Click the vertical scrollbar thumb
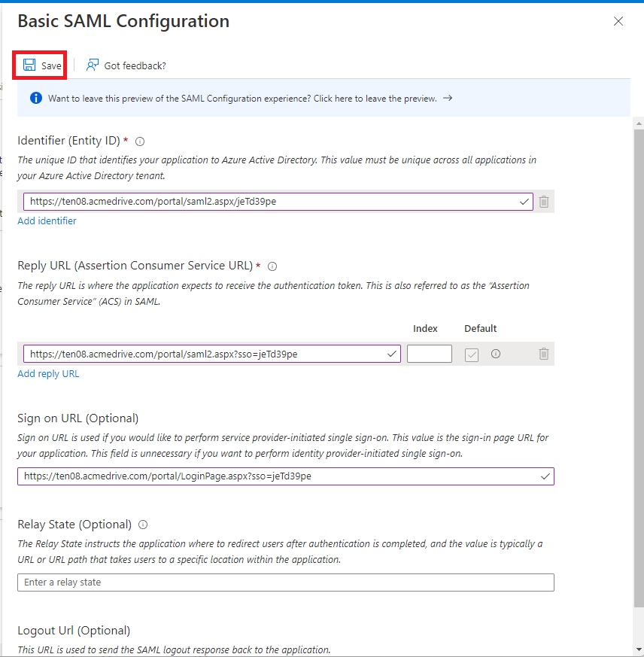Screen dimensions: 644x657 [639, 368]
